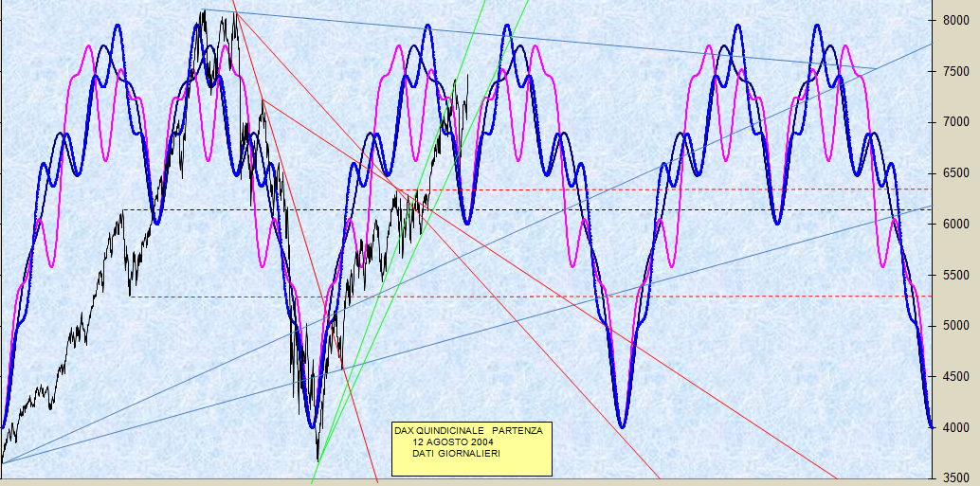The height and width of the screenshot is (486, 980).
Task: Click the 6000 price axis label
Action: point(956,225)
